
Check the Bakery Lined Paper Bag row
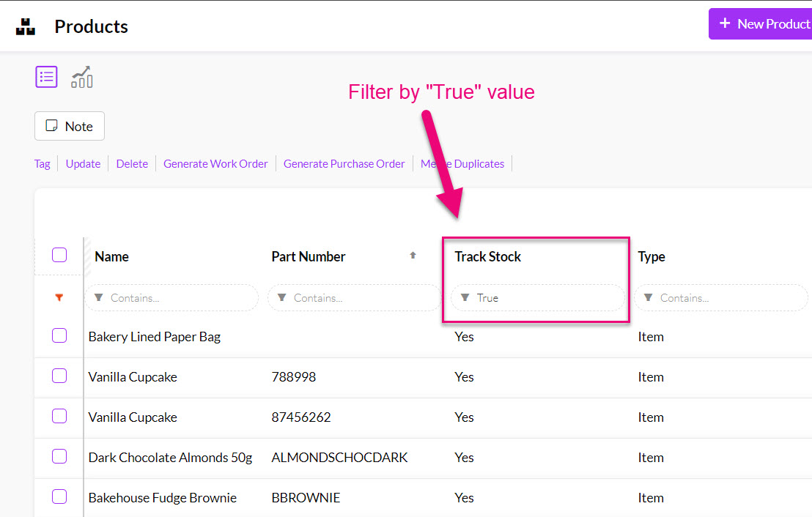[x=59, y=336]
